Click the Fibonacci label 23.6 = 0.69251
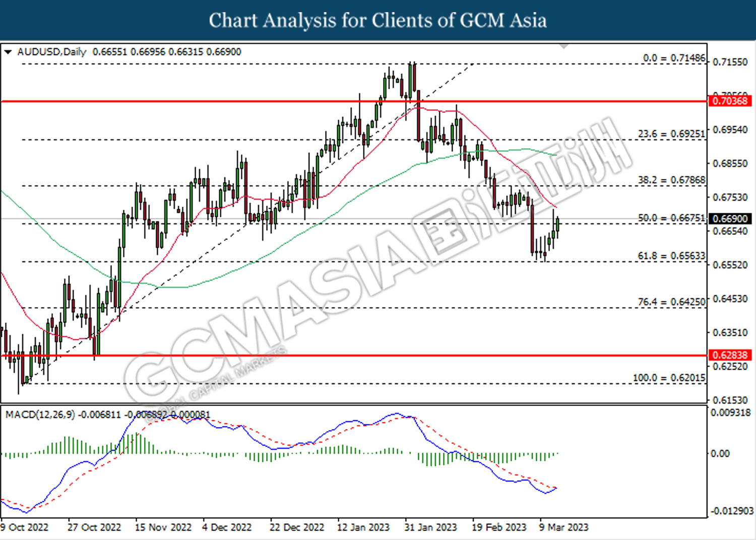This screenshot has width=756, height=540. point(671,134)
